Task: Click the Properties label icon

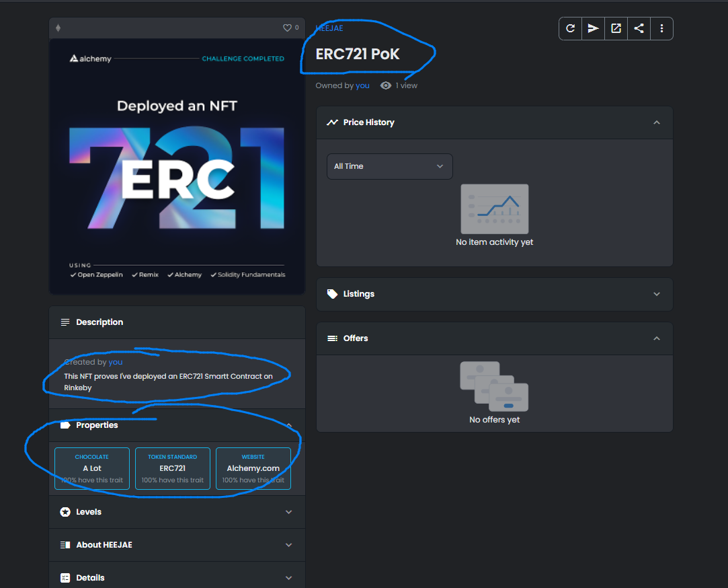Action: 65,425
